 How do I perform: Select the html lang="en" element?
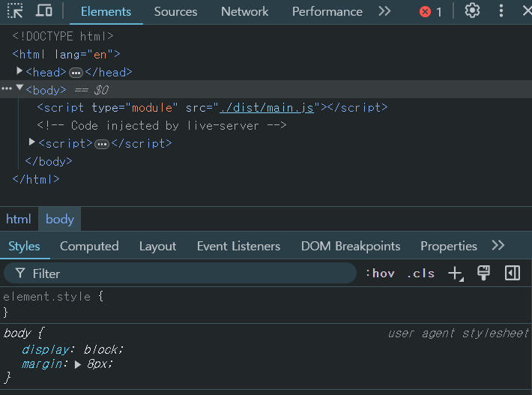point(66,54)
